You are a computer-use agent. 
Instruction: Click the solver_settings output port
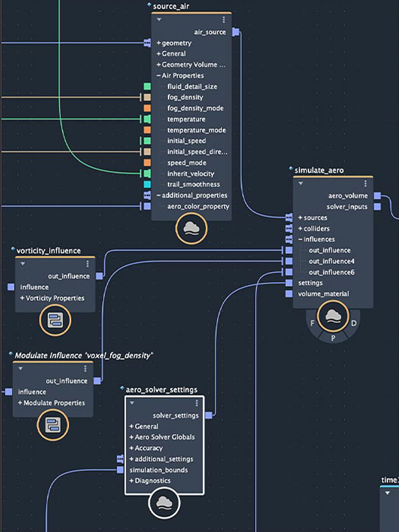tap(209, 415)
